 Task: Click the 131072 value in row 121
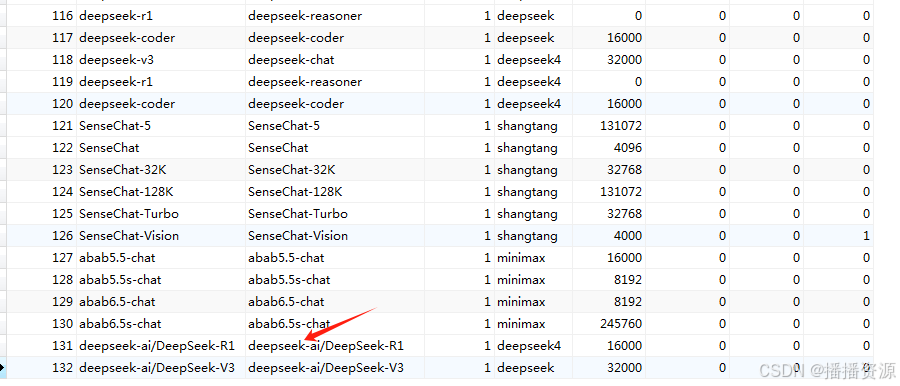pyautogui.click(x=621, y=126)
